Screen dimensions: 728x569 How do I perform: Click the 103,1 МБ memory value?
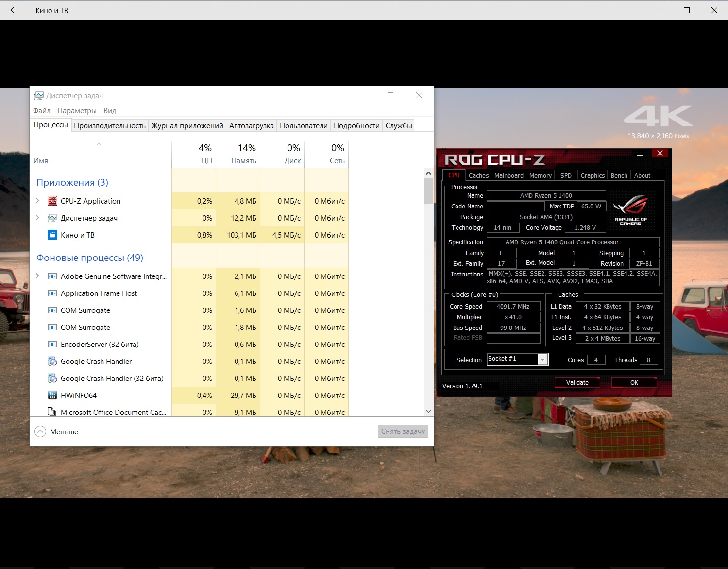pyautogui.click(x=241, y=235)
